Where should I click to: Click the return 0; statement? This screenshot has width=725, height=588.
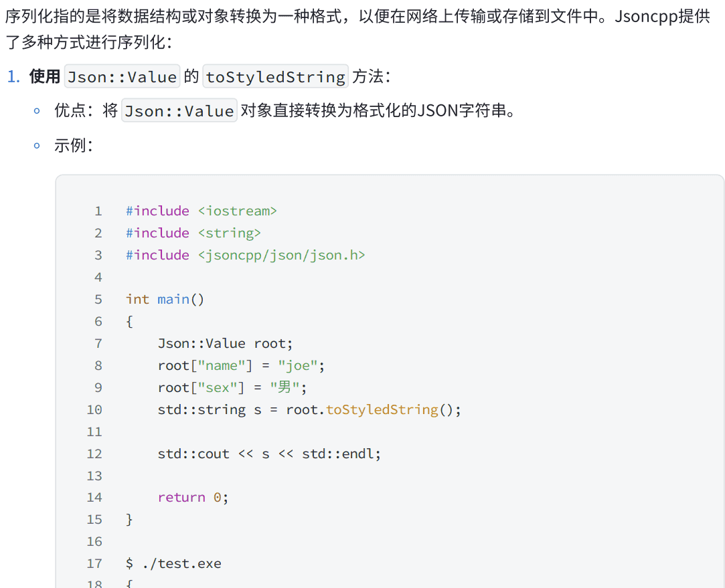click(193, 497)
